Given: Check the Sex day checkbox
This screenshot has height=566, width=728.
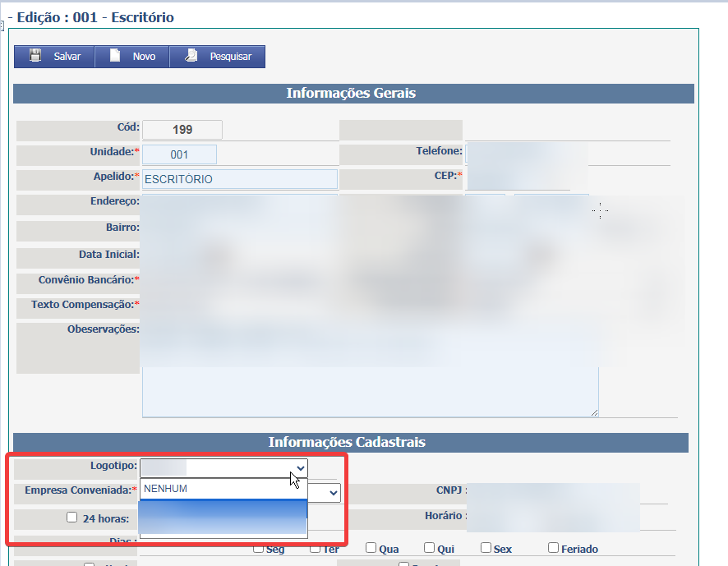Looking at the screenshot, I should pos(486,548).
